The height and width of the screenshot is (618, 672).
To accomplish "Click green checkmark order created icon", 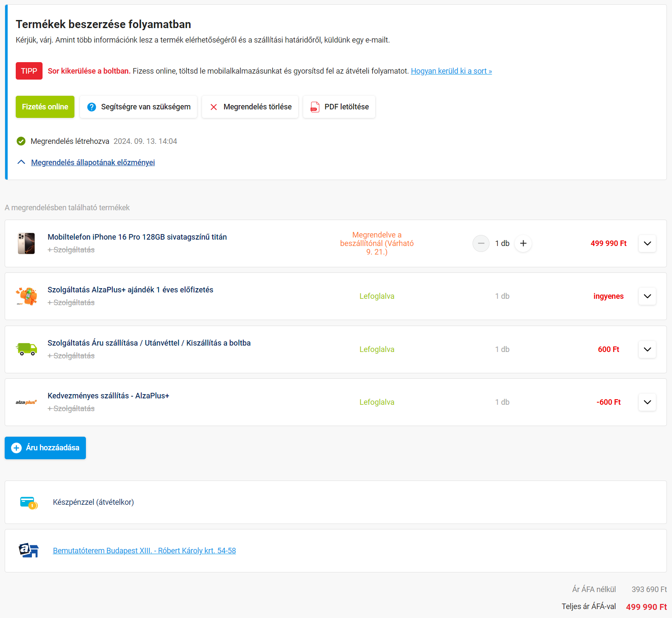I will (x=21, y=141).
